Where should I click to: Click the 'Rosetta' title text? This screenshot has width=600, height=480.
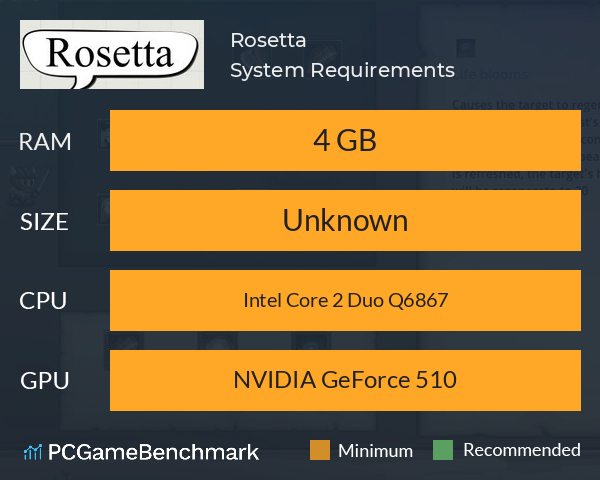(268, 40)
